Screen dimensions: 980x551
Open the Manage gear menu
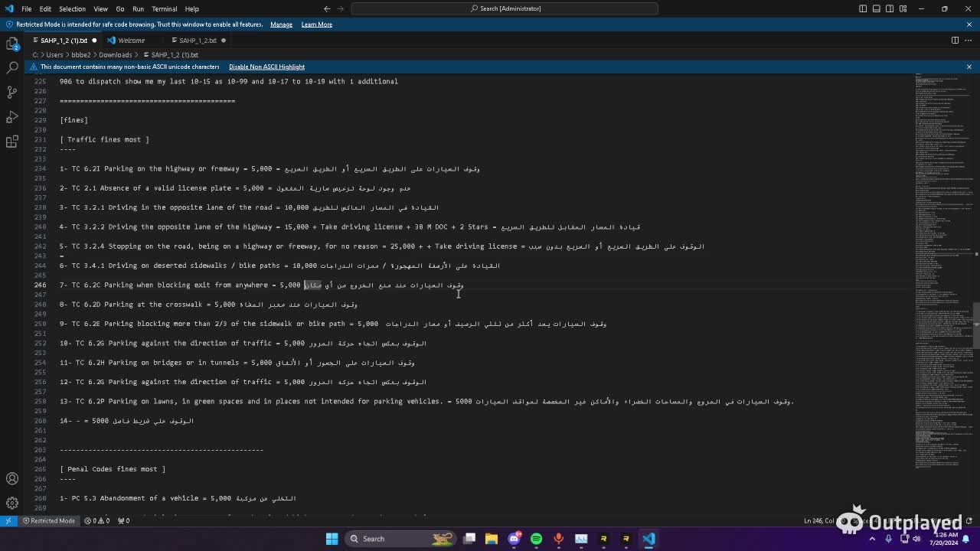(12, 503)
